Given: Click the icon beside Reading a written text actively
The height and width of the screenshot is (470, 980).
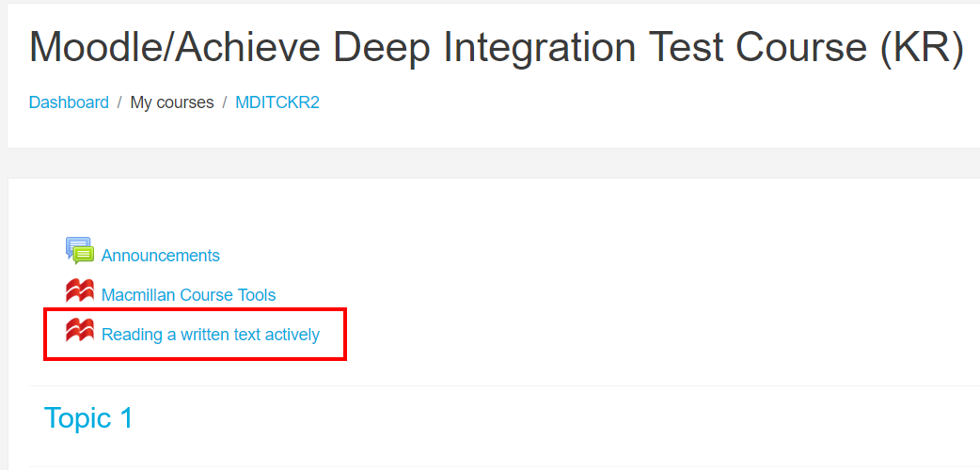Looking at the screenshot, I should 79,331.
